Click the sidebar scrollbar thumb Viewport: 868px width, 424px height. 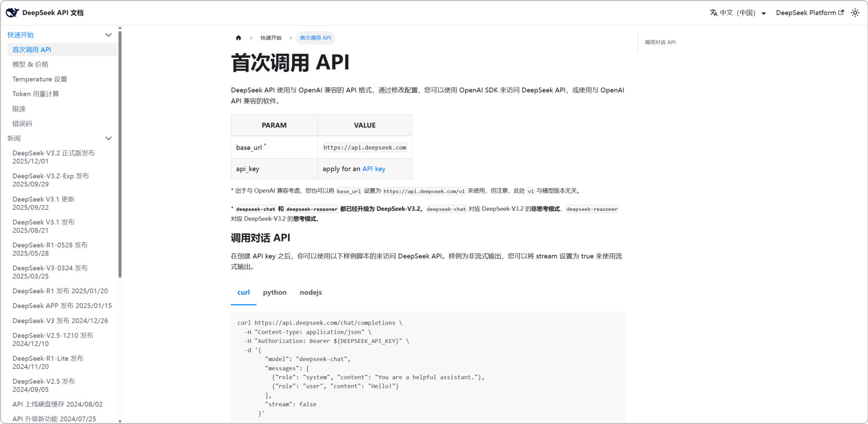point(120,154)
